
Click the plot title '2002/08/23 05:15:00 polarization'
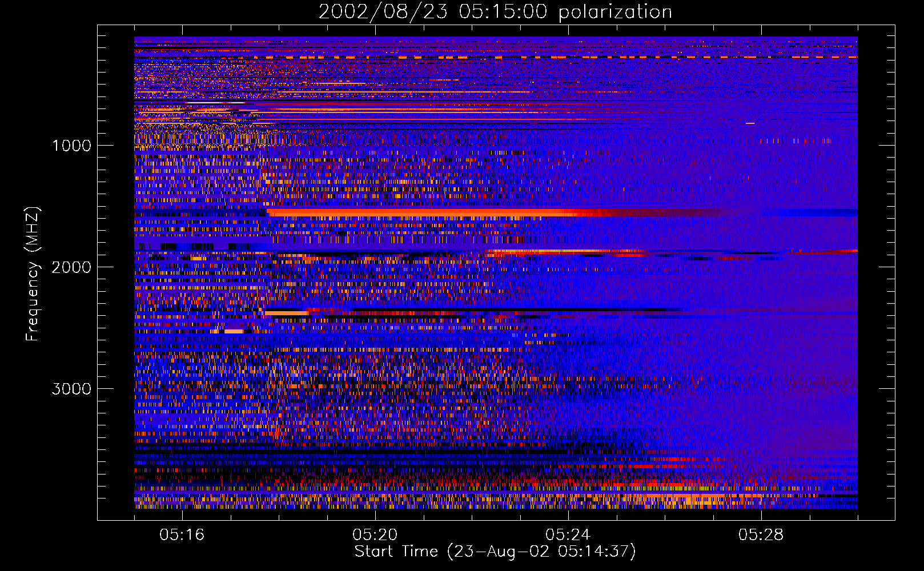[x=495, y=12]
